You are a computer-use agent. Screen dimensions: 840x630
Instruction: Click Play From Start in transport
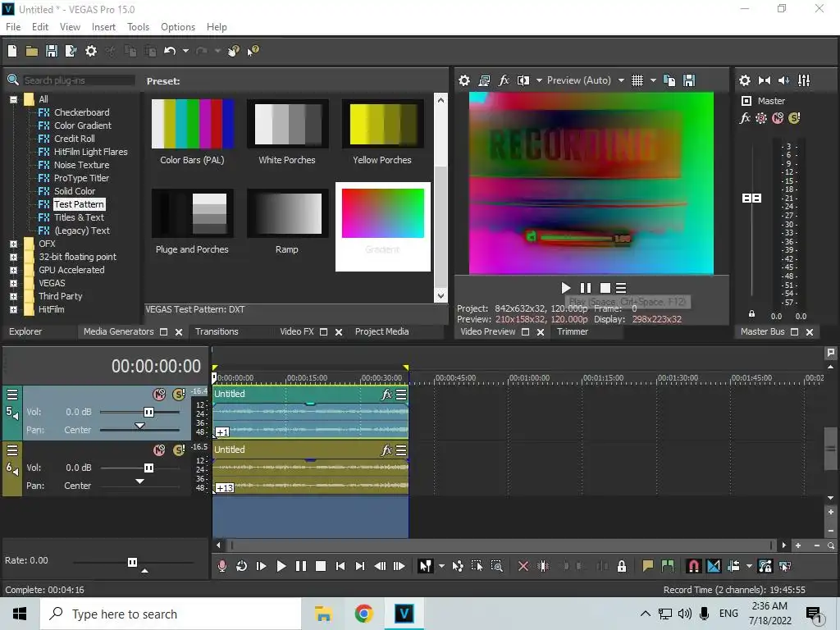point(262,566)
